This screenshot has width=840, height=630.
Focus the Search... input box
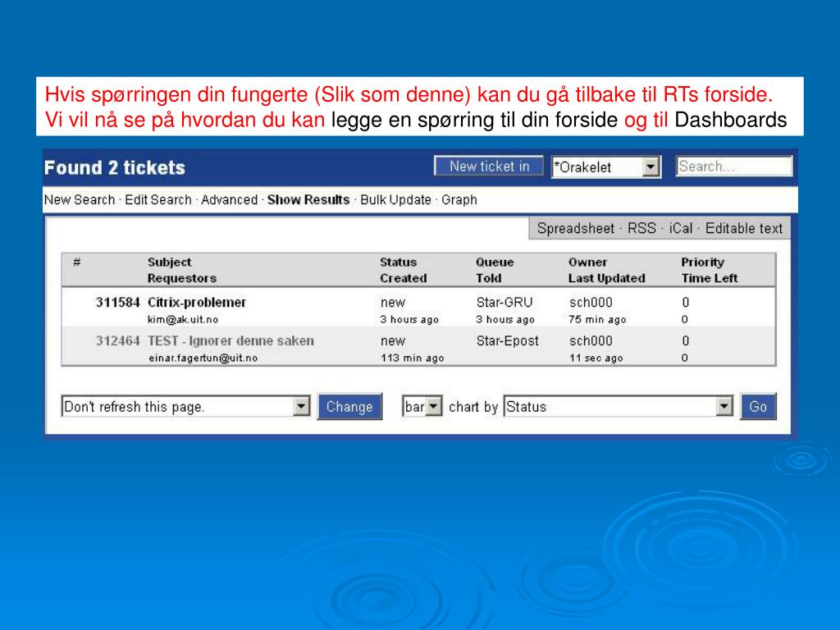[x=734, y=167]
